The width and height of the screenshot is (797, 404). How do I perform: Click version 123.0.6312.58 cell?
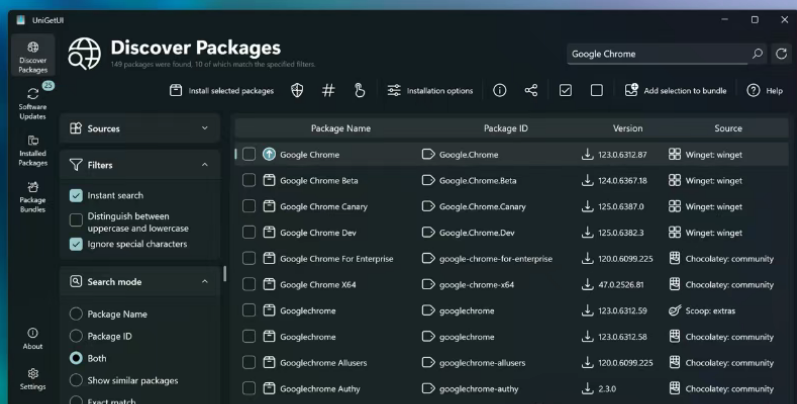click(623, 336)
